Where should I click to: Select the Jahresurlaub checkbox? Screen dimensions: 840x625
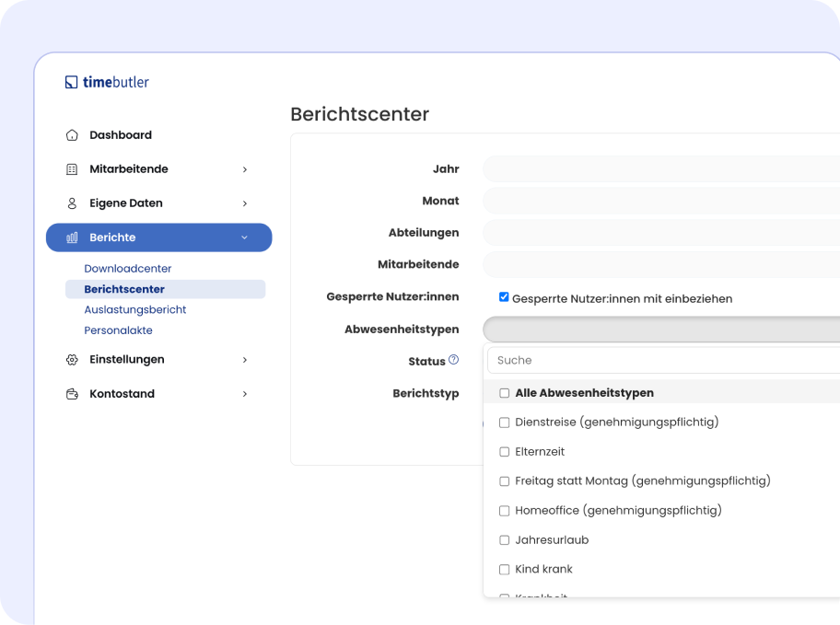pyautogui.click(x=504, y=540)
